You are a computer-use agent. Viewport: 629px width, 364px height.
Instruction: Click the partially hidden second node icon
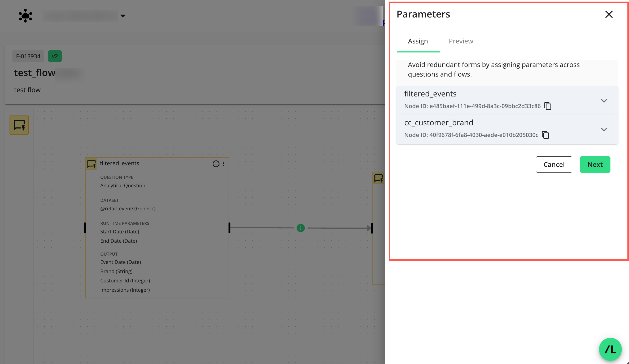pyautogui.click(x=378, y=178)
